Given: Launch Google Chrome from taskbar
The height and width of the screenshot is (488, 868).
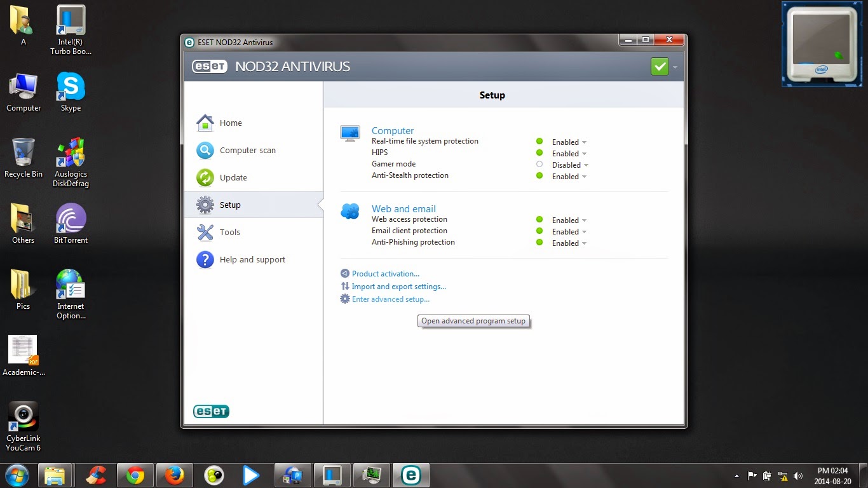Looking at the screenshot, I should tap(135, 475).
